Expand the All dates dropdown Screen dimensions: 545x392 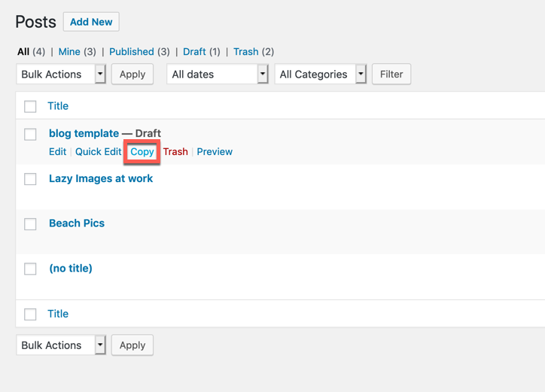tap(218, 74)
